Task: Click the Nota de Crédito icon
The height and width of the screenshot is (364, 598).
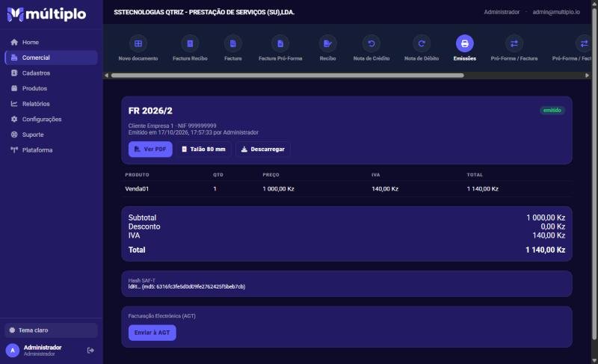Action: [371, 43]
